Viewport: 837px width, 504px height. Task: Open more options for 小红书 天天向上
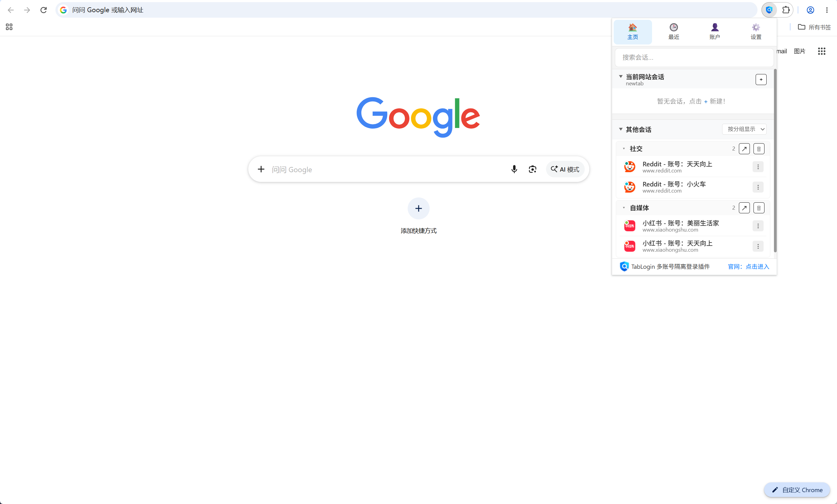[758, 246]
